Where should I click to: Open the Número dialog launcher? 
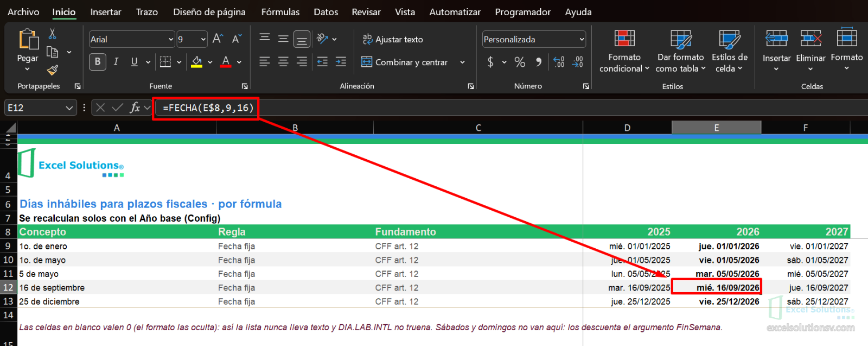(586, 86)
